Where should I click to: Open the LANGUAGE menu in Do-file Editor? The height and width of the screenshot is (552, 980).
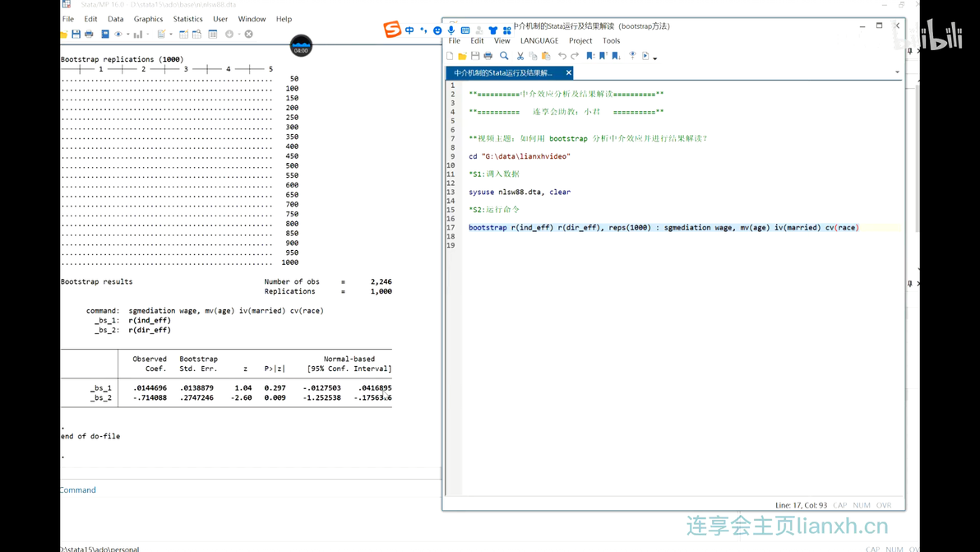pyautogui.click(x=539, y=40)
